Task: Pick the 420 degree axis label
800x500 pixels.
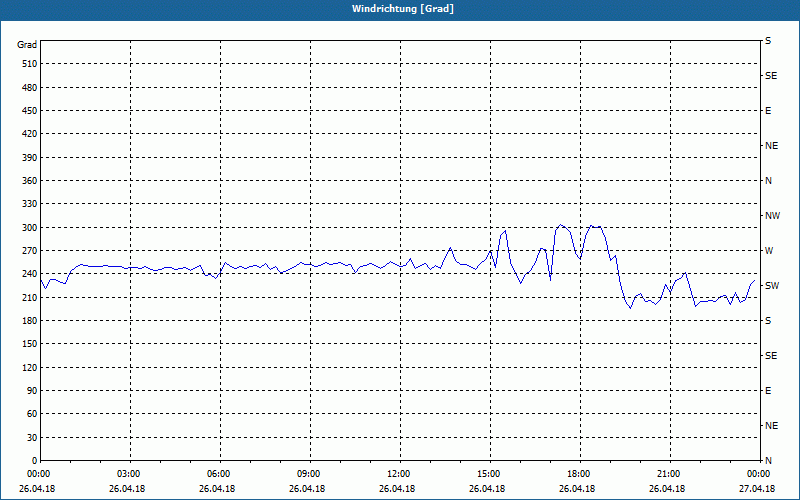Action: (30, 134)
